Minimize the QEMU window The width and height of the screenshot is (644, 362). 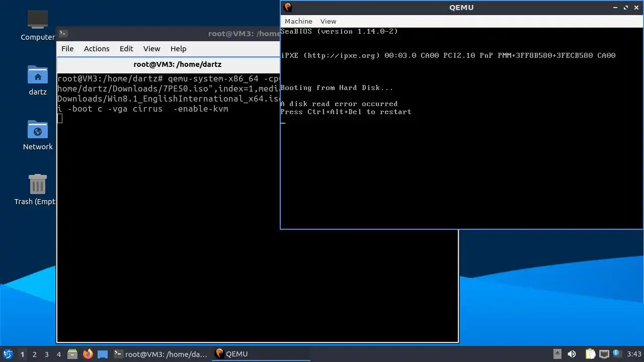coord(615,8)
